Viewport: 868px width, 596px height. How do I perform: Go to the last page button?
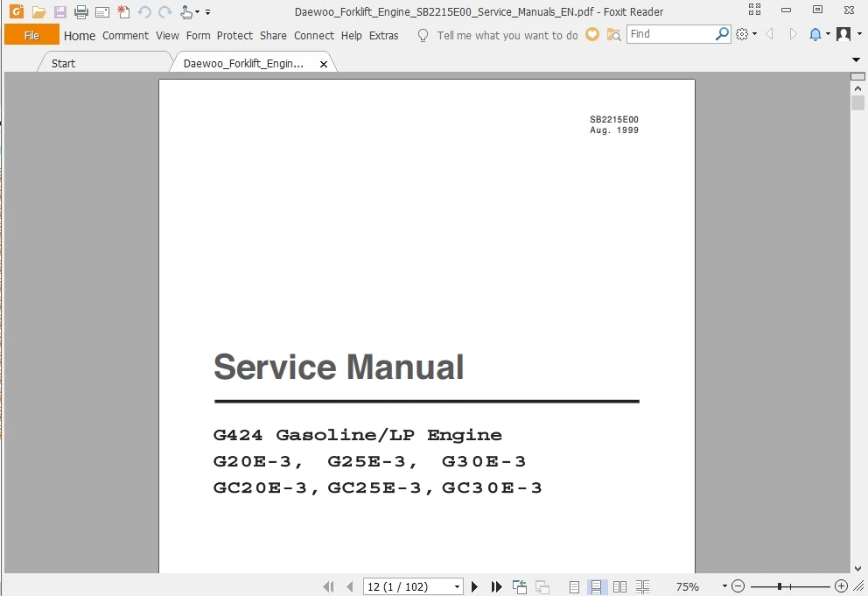point(496,586)
